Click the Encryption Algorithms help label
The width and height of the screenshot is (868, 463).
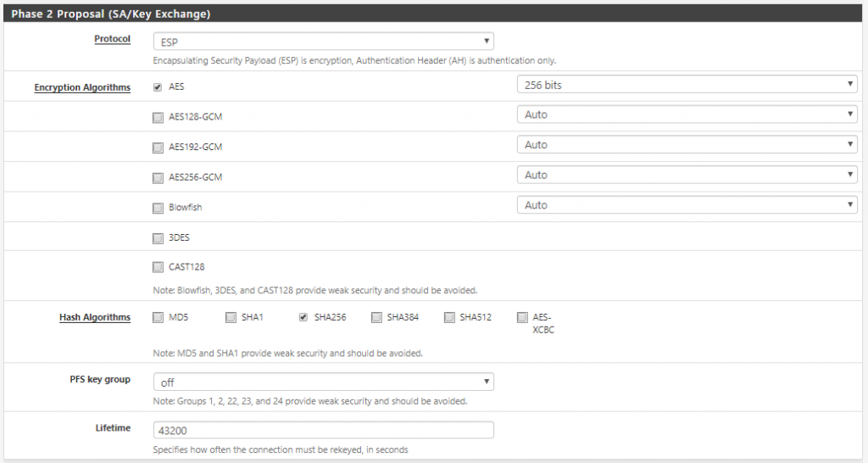[82, 87]
